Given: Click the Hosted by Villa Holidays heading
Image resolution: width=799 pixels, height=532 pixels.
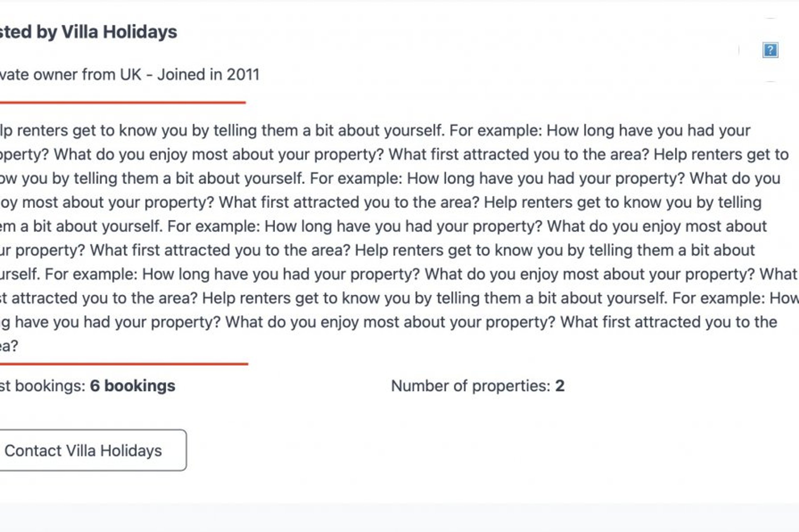Looking at the screenshot, I should point(88,32).
